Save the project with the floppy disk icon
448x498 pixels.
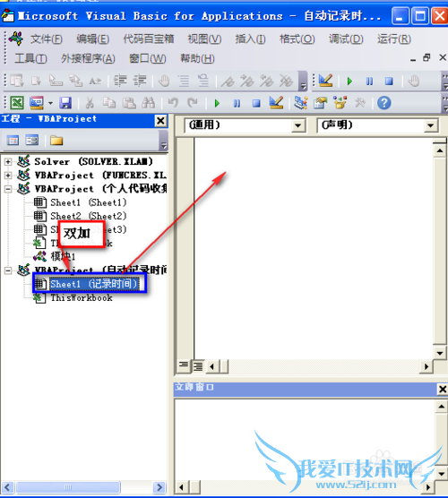coord(65,103)
